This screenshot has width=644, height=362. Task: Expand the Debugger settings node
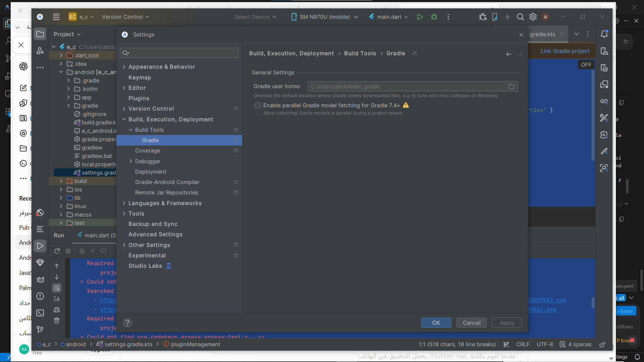tap(131, 161)
